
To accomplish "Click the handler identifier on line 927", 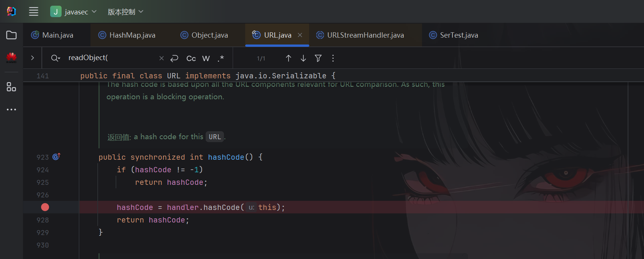I will (x=183, y=207).
